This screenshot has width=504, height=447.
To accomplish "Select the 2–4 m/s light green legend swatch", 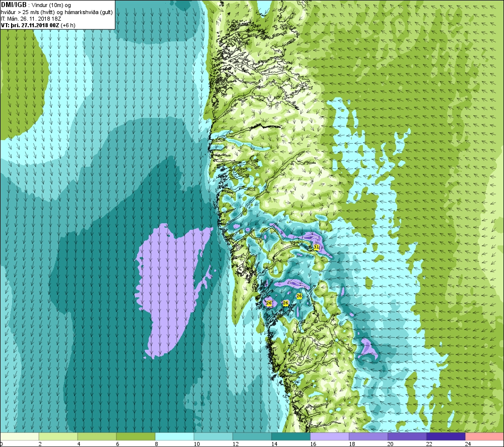I will 58,436.
